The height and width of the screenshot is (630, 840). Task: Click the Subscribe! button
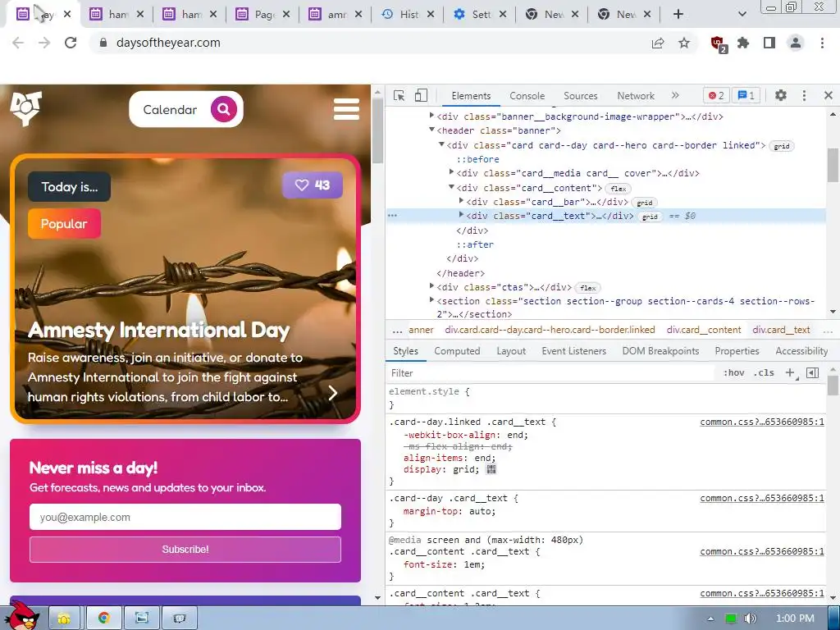(x=185, y=550)
